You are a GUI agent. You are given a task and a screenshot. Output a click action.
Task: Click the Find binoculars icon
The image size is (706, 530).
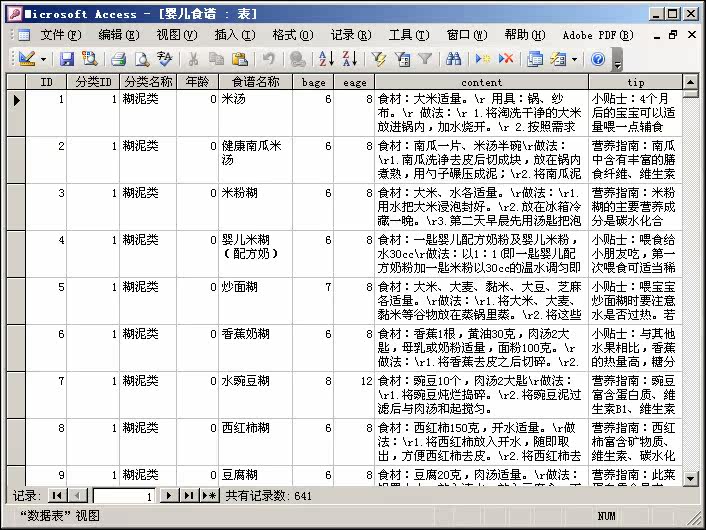[x=453, y=59]
